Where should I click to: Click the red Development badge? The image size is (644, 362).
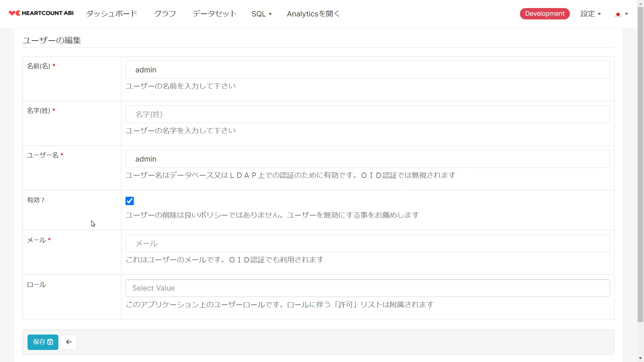[x=544, y=14]
